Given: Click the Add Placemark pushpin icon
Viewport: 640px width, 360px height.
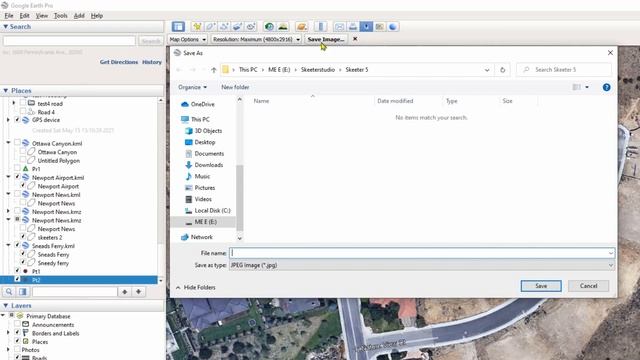Looking at the screenshot, I should (x=197, y=27).
